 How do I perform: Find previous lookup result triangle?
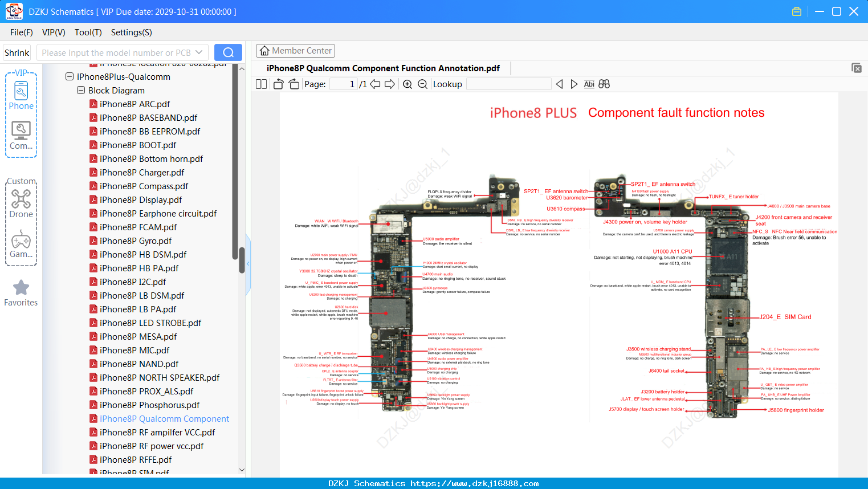point(559,84)
